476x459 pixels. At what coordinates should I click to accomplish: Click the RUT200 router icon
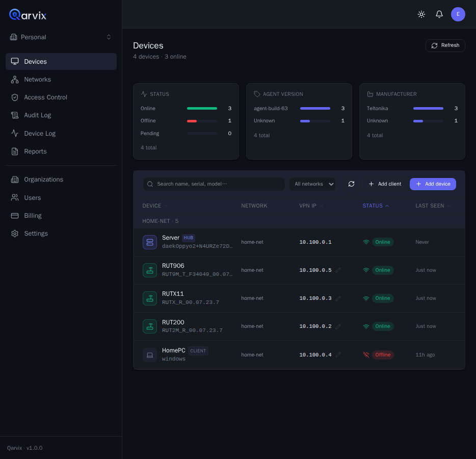(150, 326)
